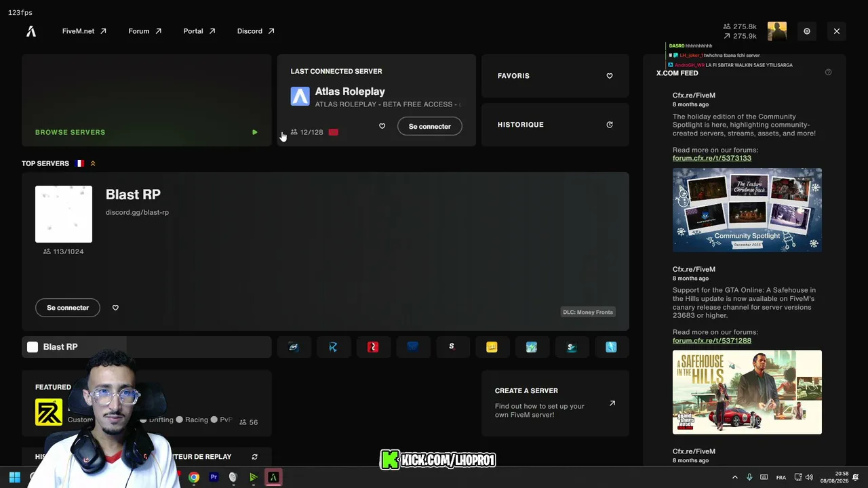868x488 pixels.
Task: Select the dark blue server icon in carousel
Action: (x=412, y=347)
